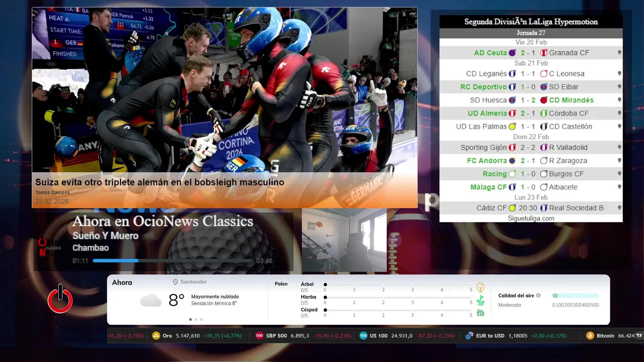This screenshot has height=362, width=644.
Task: Click the TradingView logo in the ticker
Action: 639,335
